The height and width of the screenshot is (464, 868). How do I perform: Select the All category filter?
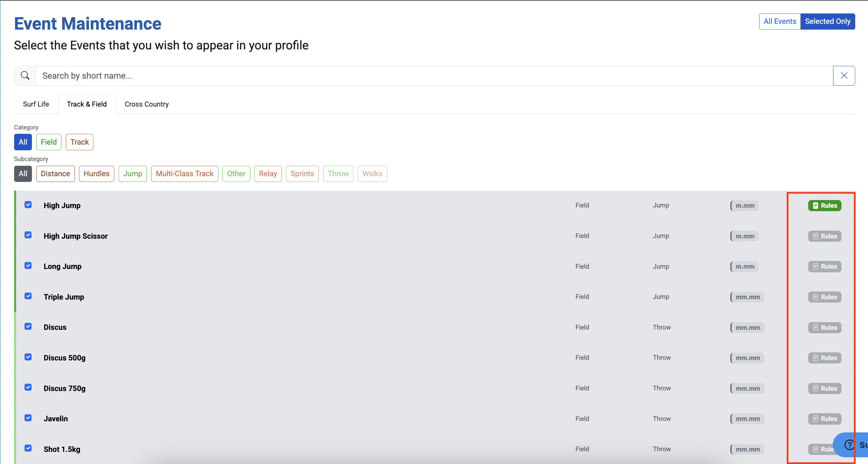click(23, 142)
